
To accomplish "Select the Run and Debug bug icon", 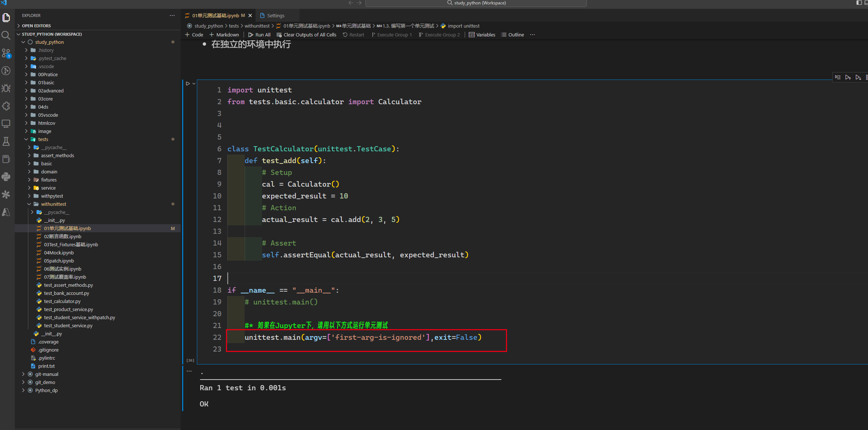I will 6,88.
